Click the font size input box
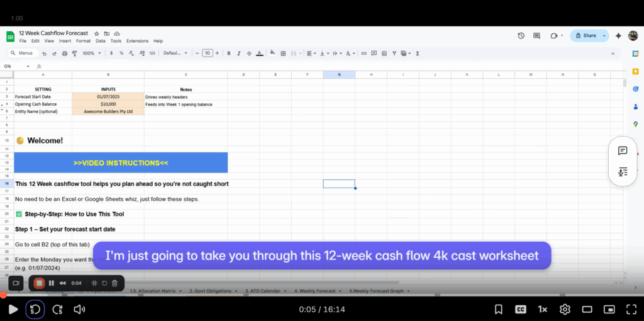Image resolution: width=644 pixels, height=321 pixels. tap(208, 53)
